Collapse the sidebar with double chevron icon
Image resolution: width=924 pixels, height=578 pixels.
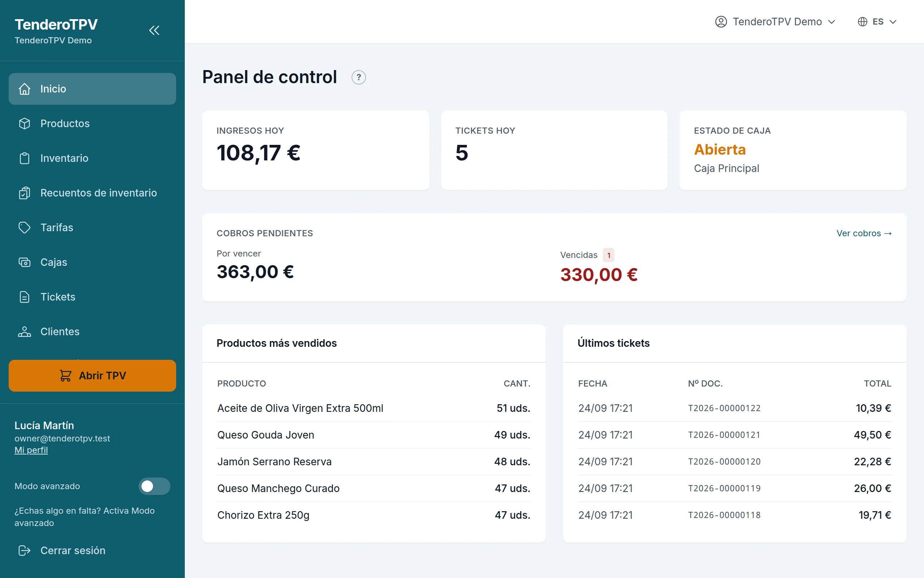[x=154, y=30]
